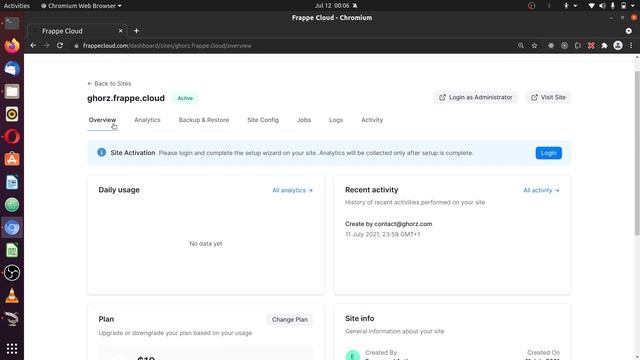Click the page vertical scrollbar
The height and width of the screenshot is (360, 640).
click(637, 153)
